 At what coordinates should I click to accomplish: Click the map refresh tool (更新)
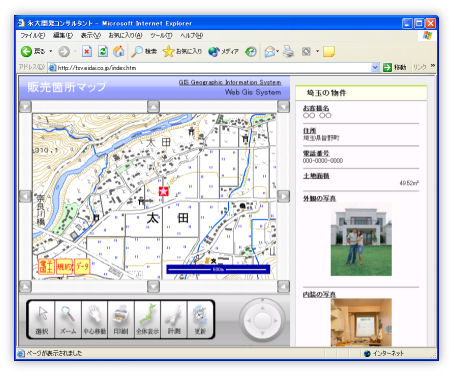pos(200,320)
